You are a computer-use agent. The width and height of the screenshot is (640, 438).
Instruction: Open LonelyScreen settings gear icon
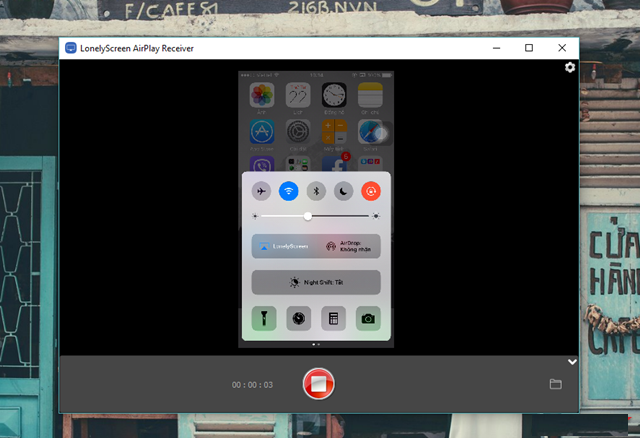[x=570, y=67]
